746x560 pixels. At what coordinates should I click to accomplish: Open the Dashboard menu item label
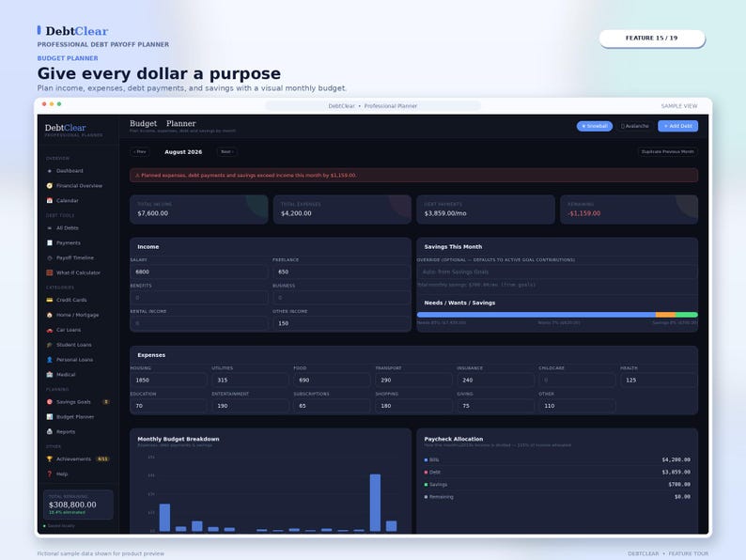click(70, 171)
